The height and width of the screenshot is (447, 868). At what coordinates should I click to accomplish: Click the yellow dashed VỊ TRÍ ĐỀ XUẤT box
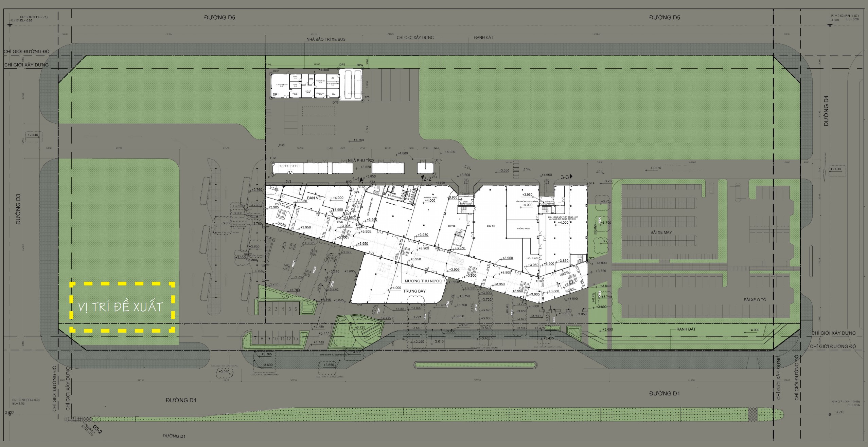pos(122,306)
